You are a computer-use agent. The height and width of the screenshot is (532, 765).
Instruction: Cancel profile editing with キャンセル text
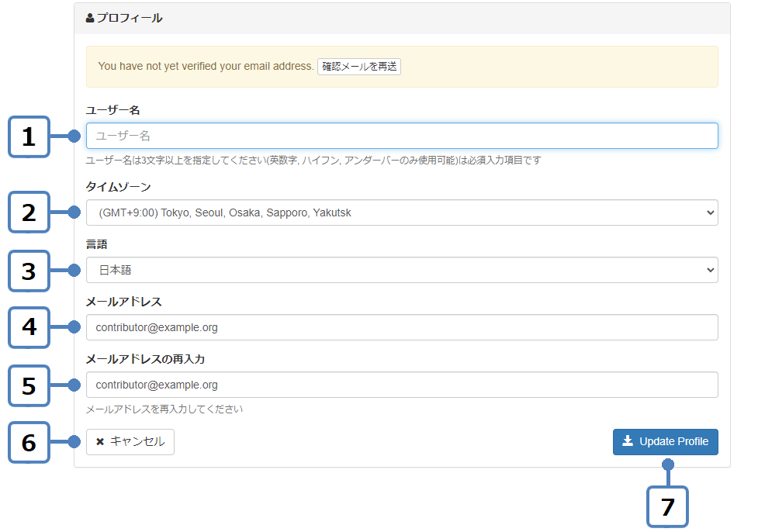coord(137,442)
